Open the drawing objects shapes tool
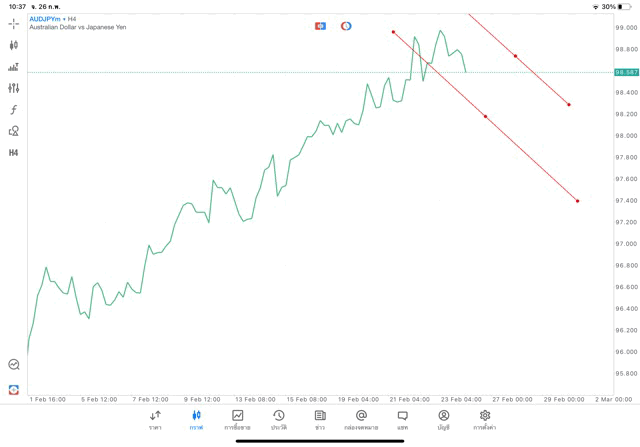This screenshot has height=447, width=640. coord(14,131)
